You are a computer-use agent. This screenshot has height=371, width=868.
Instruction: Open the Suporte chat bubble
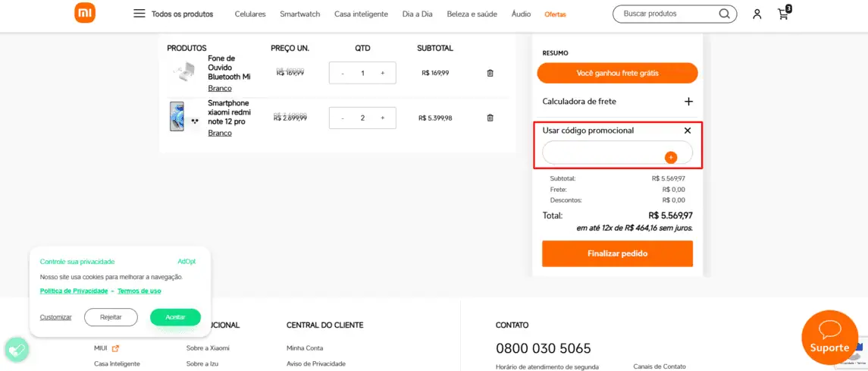click(829, 338)
